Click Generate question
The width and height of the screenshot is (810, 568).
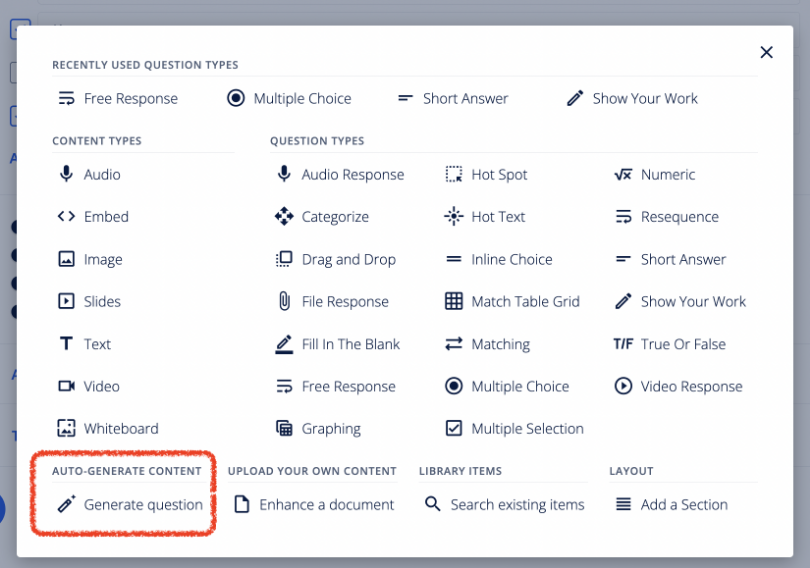[x=142, y=504]
